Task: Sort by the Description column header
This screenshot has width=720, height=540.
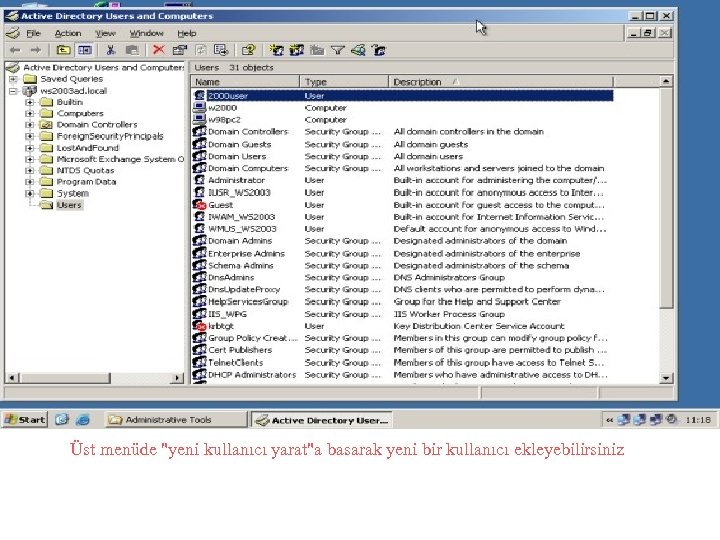Action: point(501,82)
